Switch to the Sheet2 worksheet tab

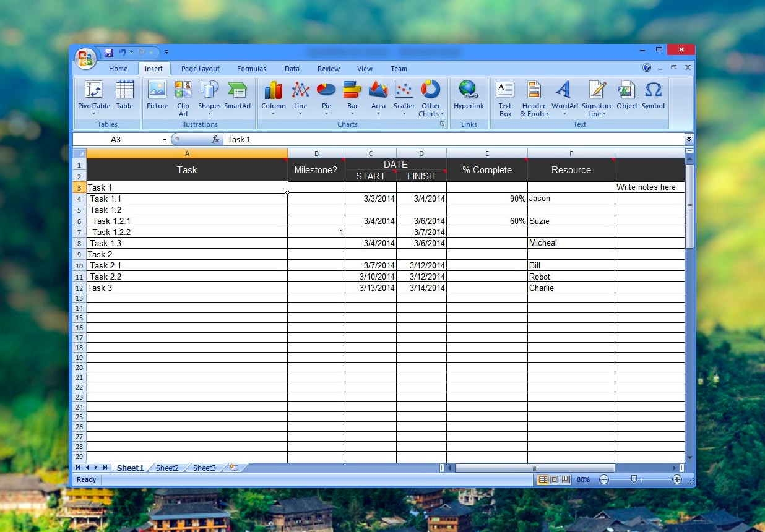pos(167,468)
